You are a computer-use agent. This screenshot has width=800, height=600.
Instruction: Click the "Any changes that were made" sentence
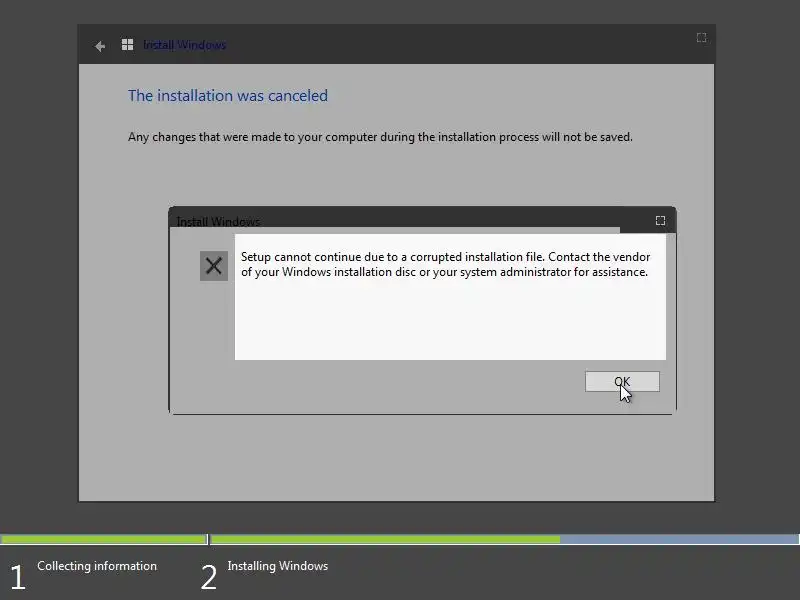380,137
